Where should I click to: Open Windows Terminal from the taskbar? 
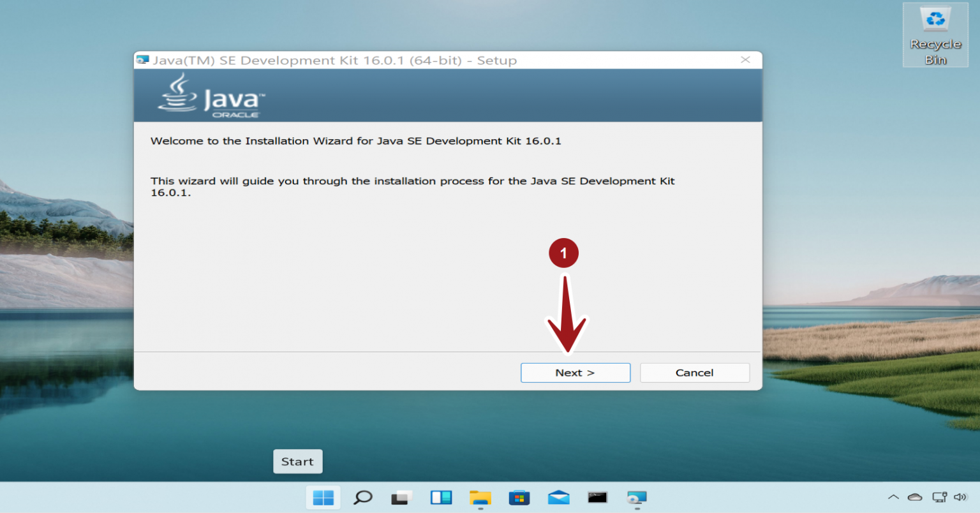click(598, 498)
